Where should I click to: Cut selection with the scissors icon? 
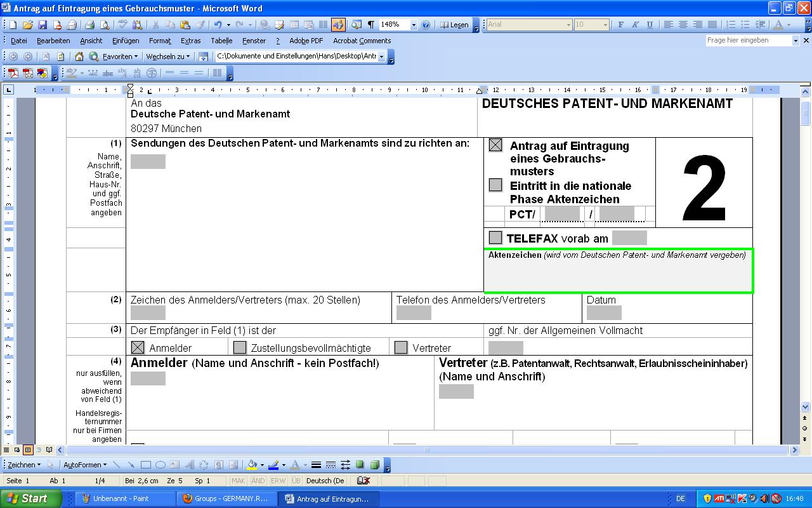[x=155, y=25]
